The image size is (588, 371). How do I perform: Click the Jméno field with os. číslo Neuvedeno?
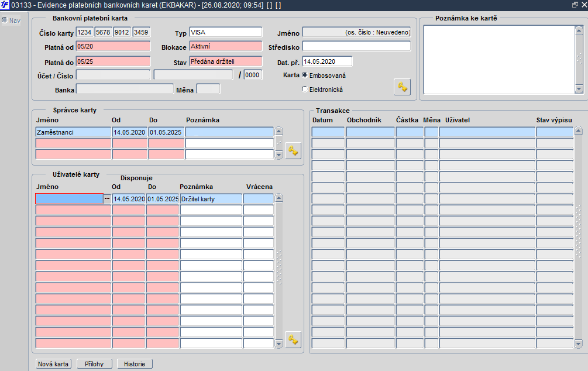[x=357, y=32]
